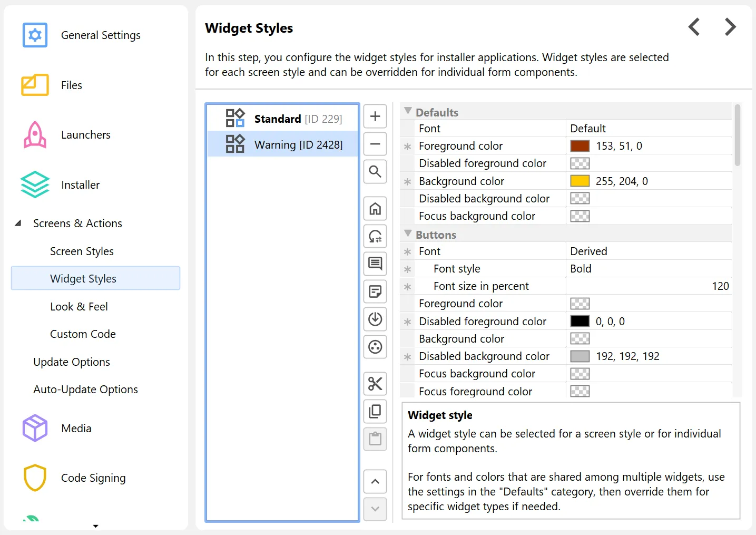Click the copy icon below scissors
The height and width of the screenshot is (535, 756).
coord(375,411)
